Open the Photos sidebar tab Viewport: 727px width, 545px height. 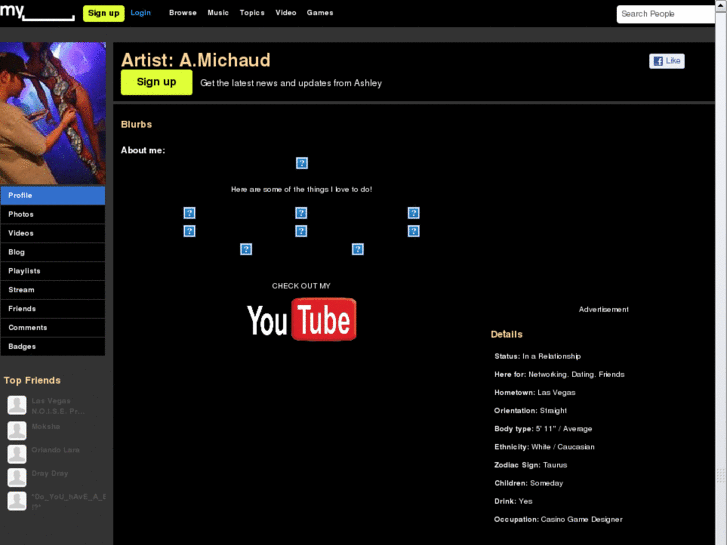point(52,214)
